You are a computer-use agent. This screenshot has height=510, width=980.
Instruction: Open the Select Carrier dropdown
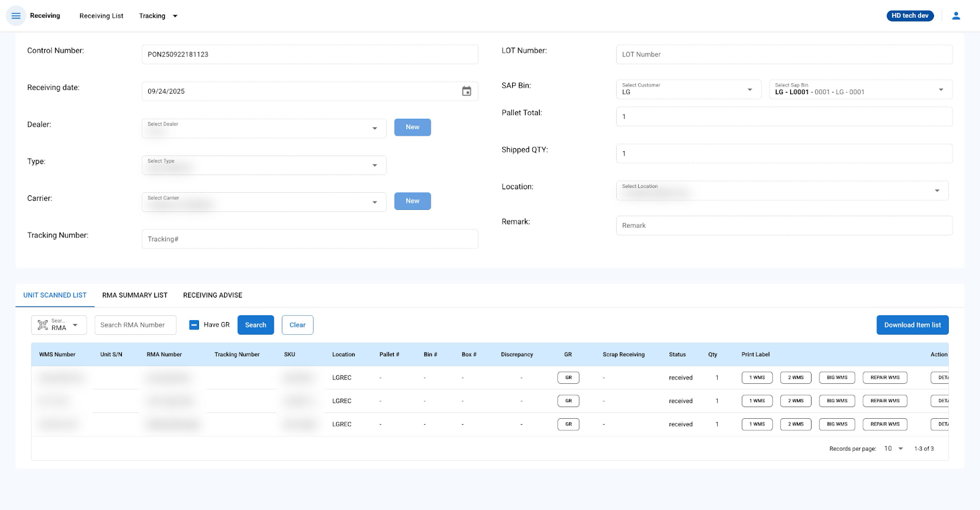click(374, 202)
